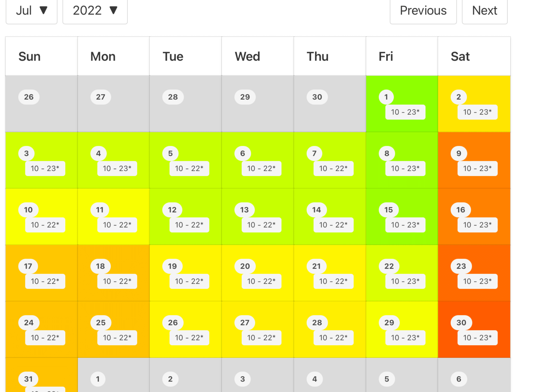Open the Jul month dropdown
Screen dimensions: 554x392
click(x=31, y=11)
